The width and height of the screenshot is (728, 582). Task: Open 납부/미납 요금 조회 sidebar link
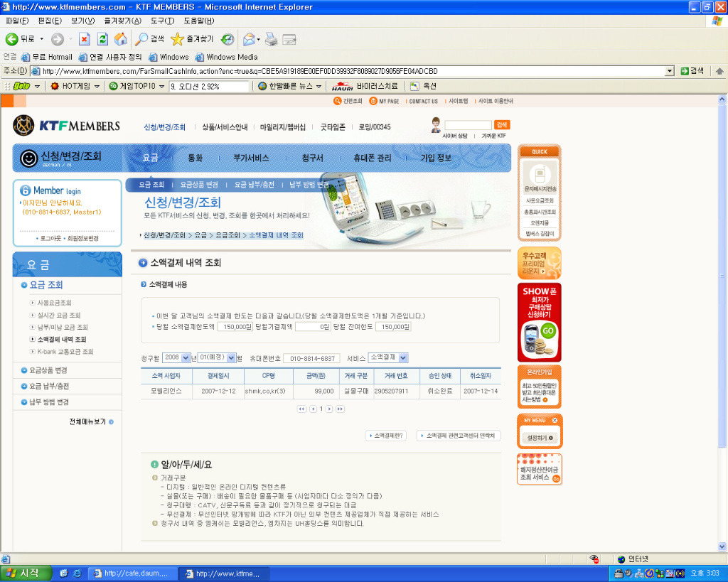coord(63,327)
